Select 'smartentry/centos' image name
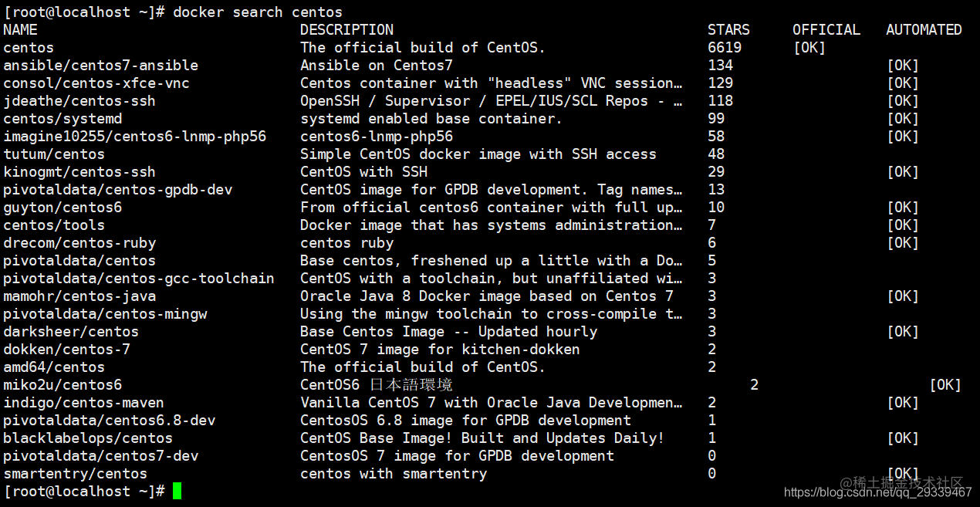Viewport: 980px width, 507px height. click(x=75, y=474)
